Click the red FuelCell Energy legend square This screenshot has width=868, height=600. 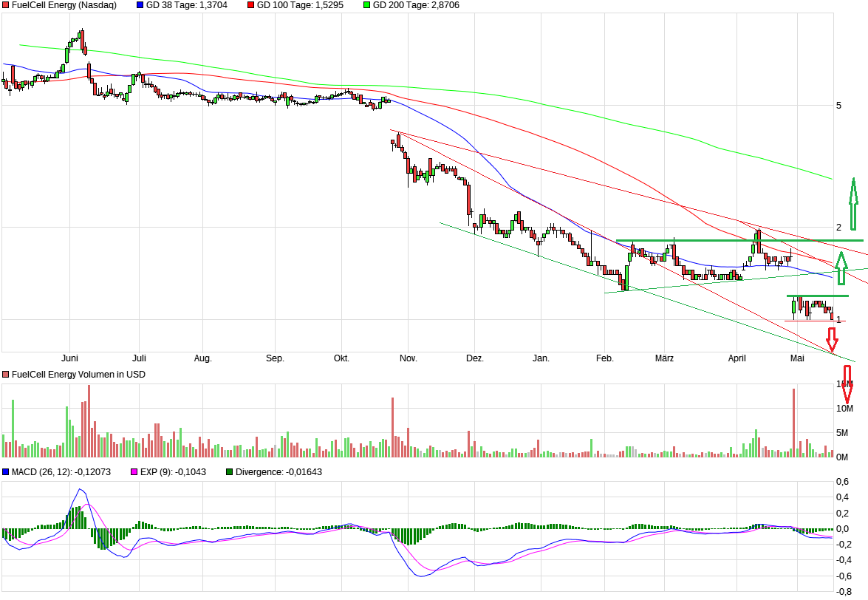pyautogui.click(x=7, y=5)
